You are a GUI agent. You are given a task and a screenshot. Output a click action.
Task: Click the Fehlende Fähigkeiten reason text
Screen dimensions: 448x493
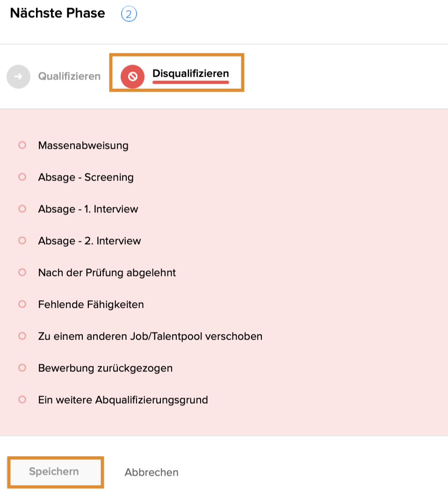click(91, 304)
